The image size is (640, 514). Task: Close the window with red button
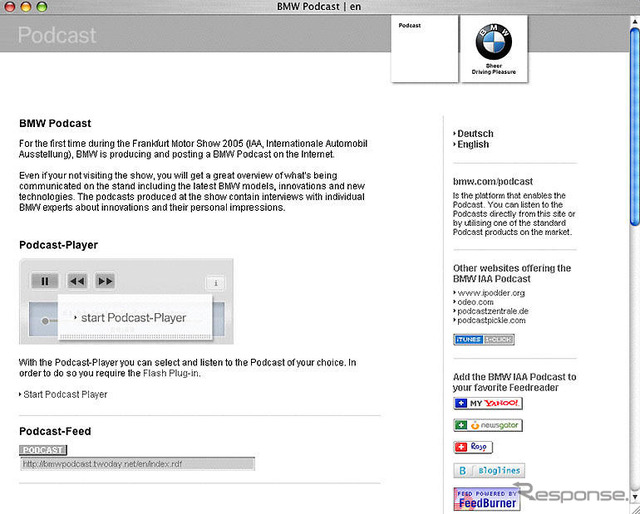coord(10,7)
